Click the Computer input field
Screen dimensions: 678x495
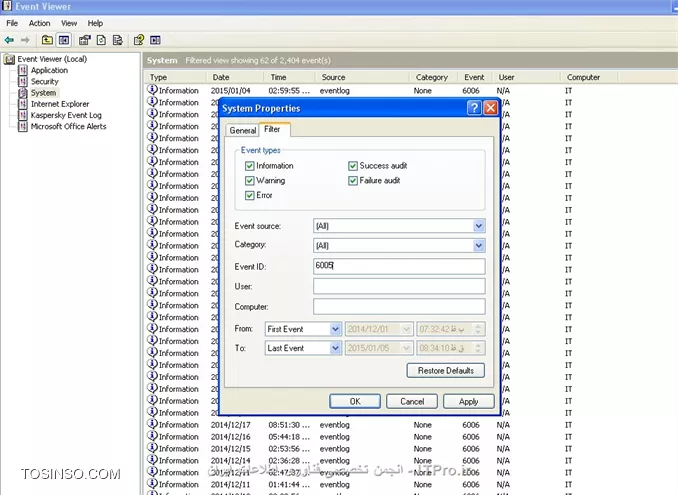tap(399, 307)
